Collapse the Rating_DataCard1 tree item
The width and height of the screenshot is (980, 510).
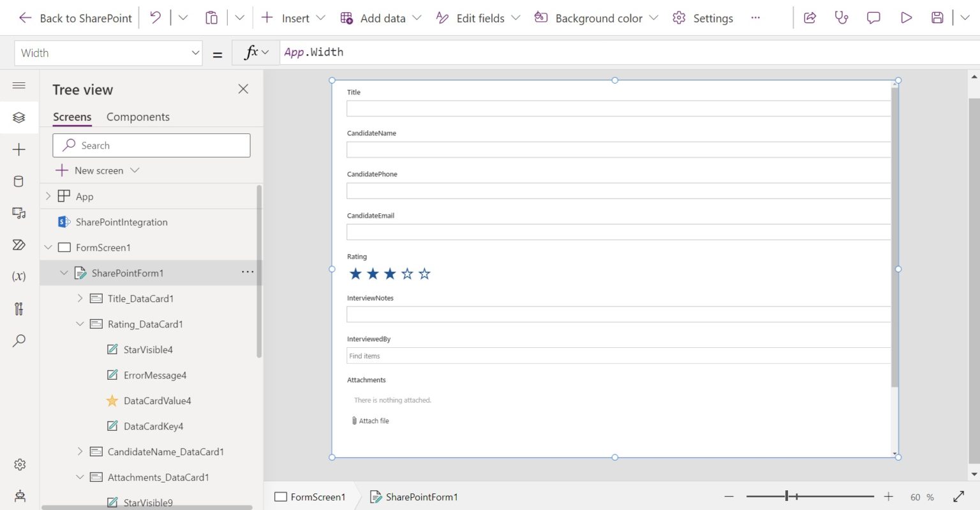[x=80, y=324]
